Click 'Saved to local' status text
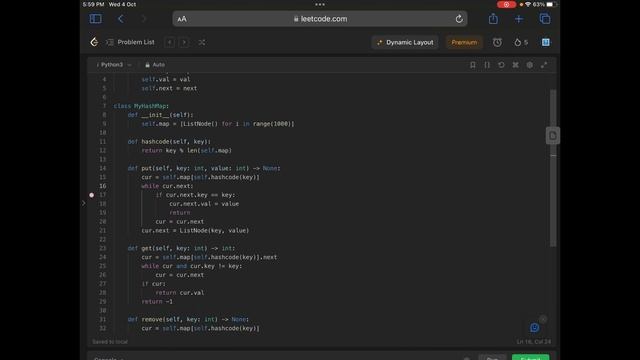 pyautogui.click(x=110, y=342)
